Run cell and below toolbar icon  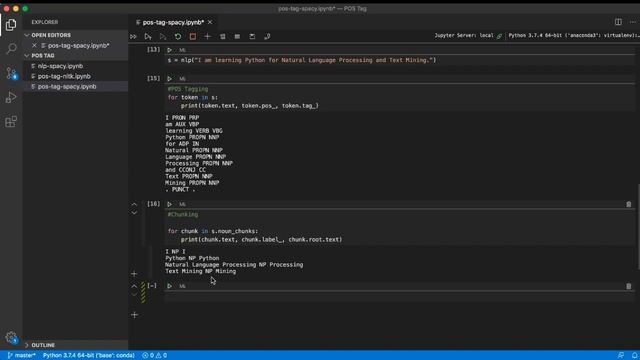[x=163, y=36]
